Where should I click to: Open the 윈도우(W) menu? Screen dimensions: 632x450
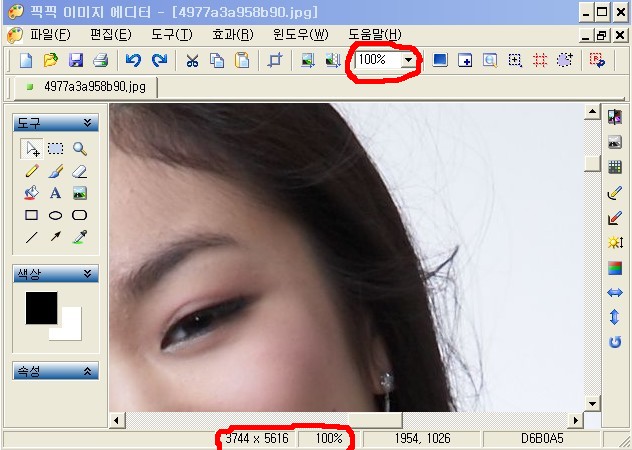click(x=301, y=35)
